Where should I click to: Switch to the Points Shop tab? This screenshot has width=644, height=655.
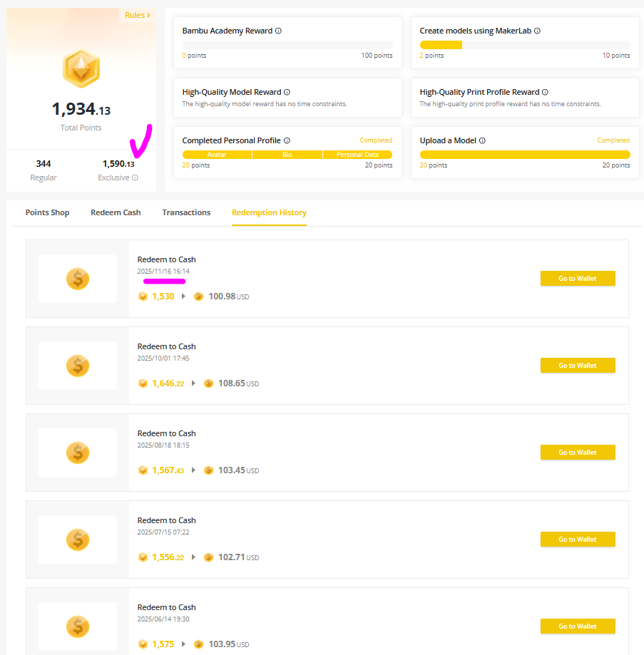(47, 212)
